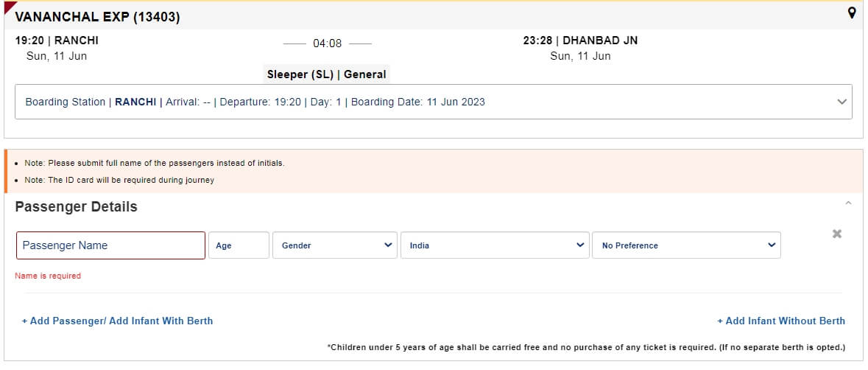Click the Passenger Details heading
Screen dimensions: 868x370
77,206
